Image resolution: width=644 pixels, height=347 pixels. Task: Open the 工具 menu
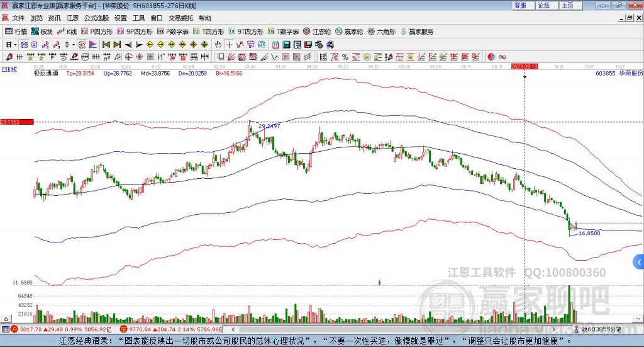(138, 18)
